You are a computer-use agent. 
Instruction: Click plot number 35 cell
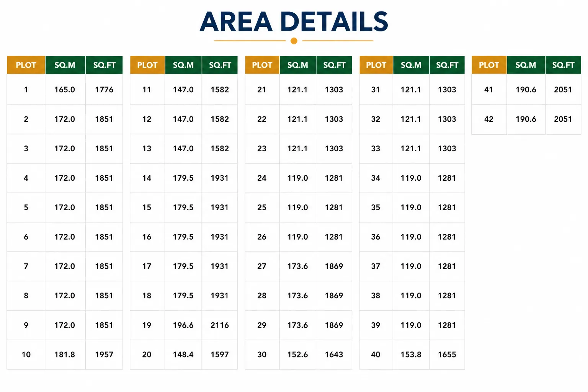376,207
